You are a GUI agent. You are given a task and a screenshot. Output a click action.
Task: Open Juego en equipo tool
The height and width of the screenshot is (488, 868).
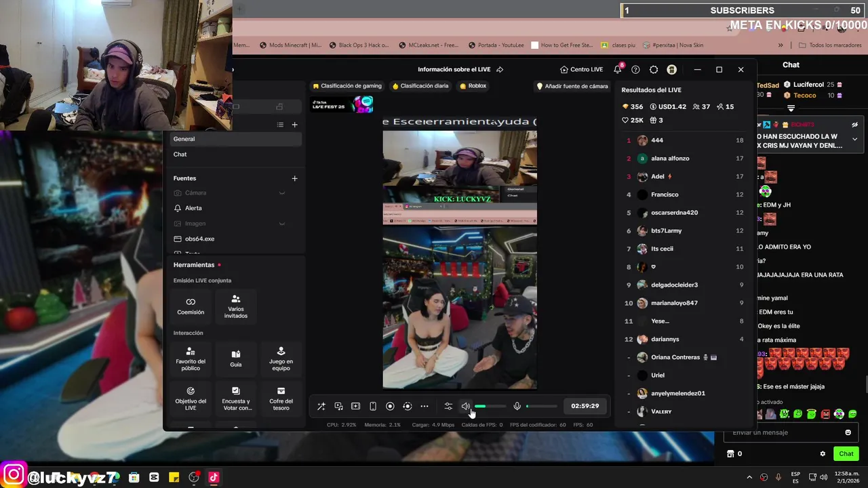click(x=281, y=359)
